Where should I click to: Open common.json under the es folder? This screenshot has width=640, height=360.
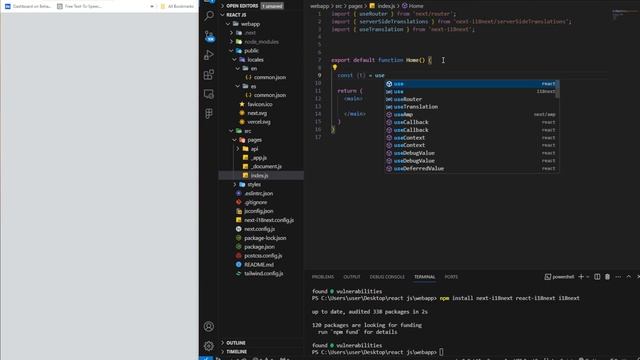click(x=270, y=95)
